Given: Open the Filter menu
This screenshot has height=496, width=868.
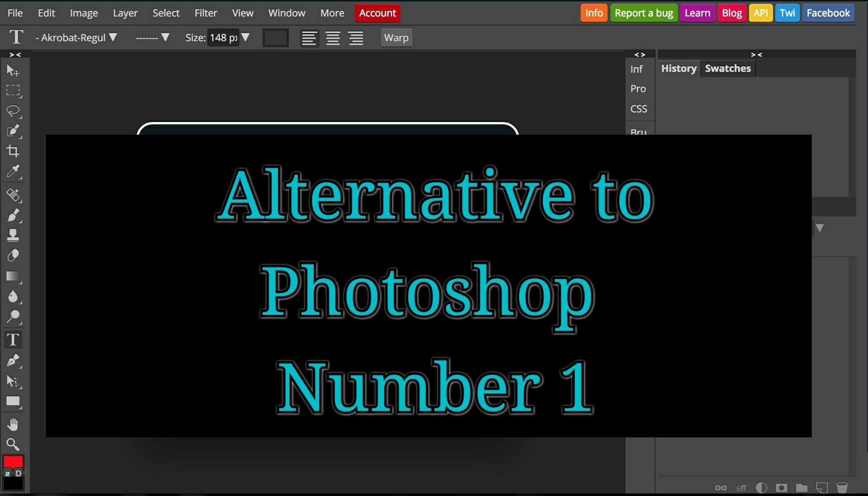Looking at the screenshot, I should (x=206, y=13).
